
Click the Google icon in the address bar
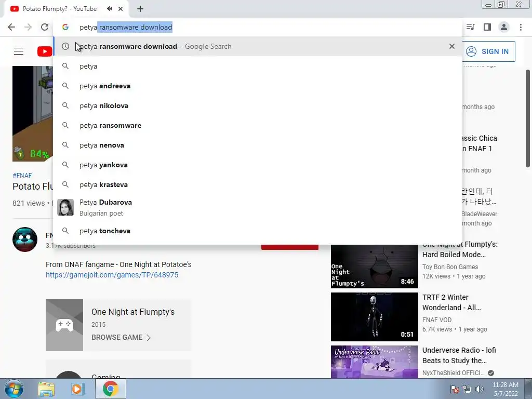click(65, 27)
